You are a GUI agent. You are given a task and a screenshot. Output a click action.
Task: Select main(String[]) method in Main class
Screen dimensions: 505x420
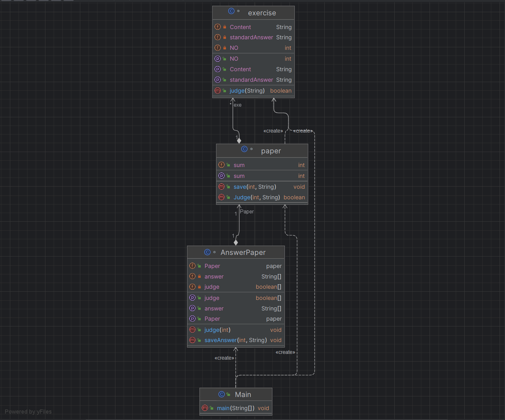click(236, 408)
